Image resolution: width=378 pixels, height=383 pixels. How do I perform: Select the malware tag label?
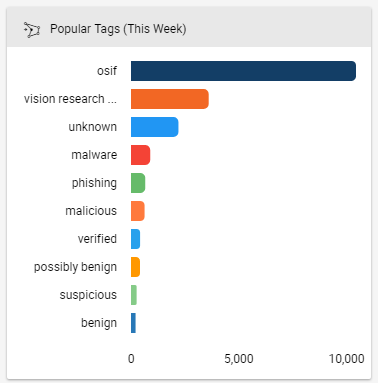coord(94,155)
